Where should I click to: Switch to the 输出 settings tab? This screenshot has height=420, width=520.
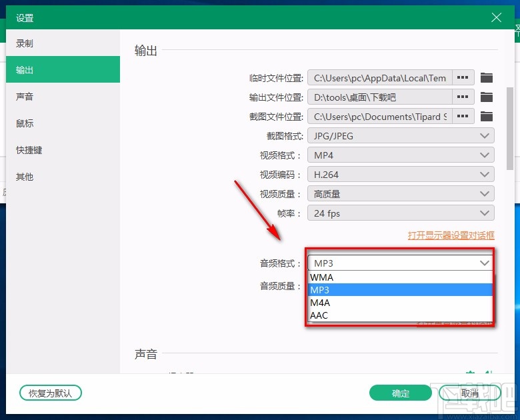click(x=63, y=70)
